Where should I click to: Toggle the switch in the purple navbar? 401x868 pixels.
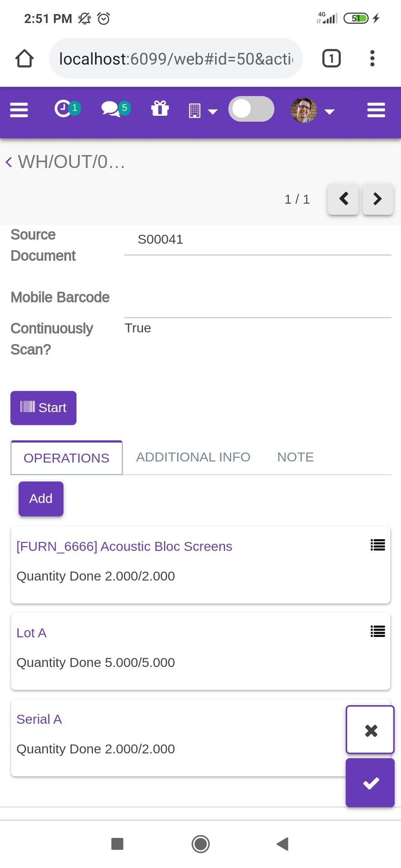pyautogui.click(x=251, y=109)
